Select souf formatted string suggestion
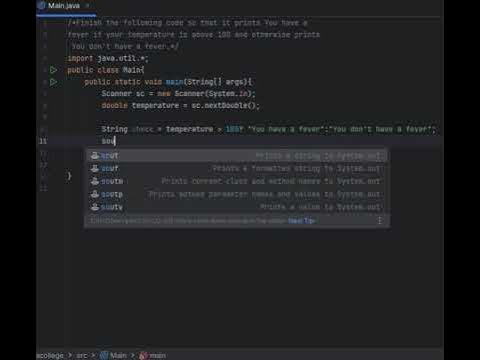 (236, 169)
